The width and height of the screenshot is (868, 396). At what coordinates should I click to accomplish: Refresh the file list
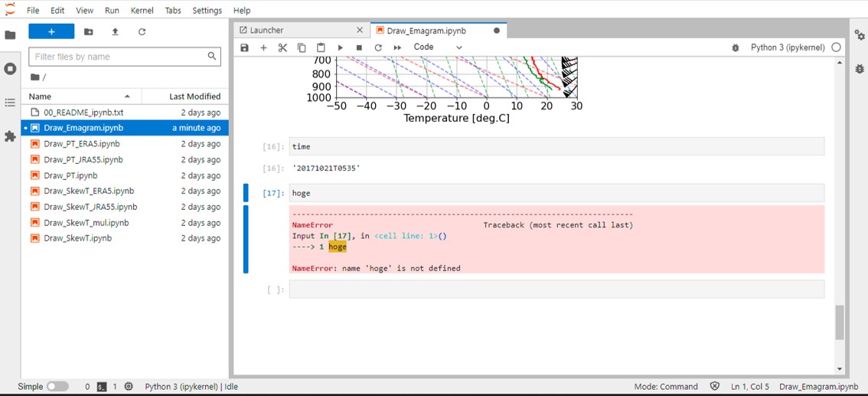click(142, 32)
